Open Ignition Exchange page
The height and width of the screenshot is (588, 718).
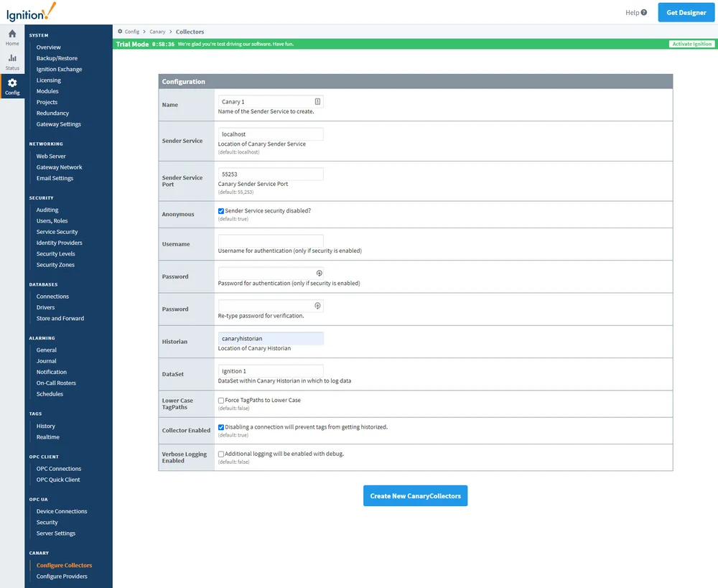(59, 69)
